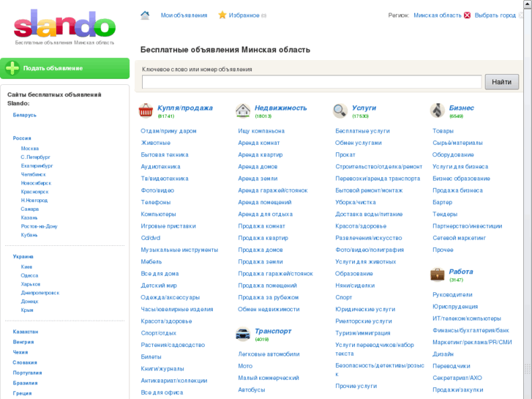This screenshot has height=399, width=532.
Task: Click the wrench icon next to Выбрать город
Action: (x=522, y=15)
